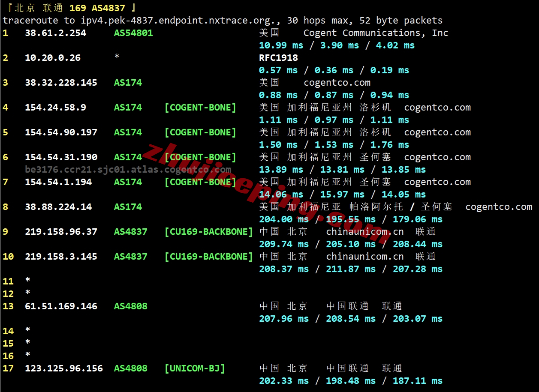Click the 0.94 ms latency value
The width and height of the screenshot is (539, 392).
point(390,95)
